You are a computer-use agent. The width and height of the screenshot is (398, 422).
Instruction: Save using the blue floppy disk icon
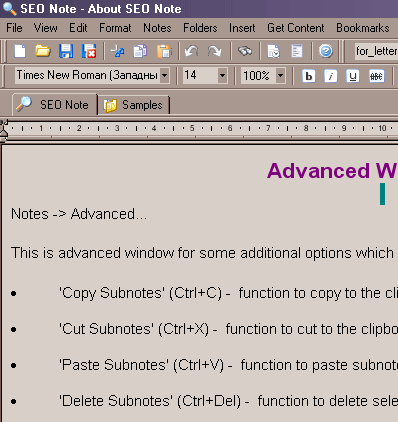[66, 51]
